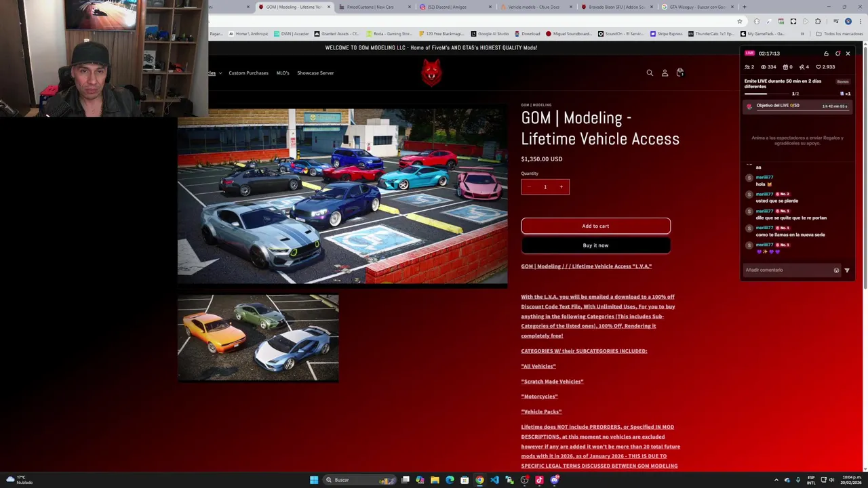Open Showcase Server menu item
This screenshot has height=488, width=868.
click(315, 73)
